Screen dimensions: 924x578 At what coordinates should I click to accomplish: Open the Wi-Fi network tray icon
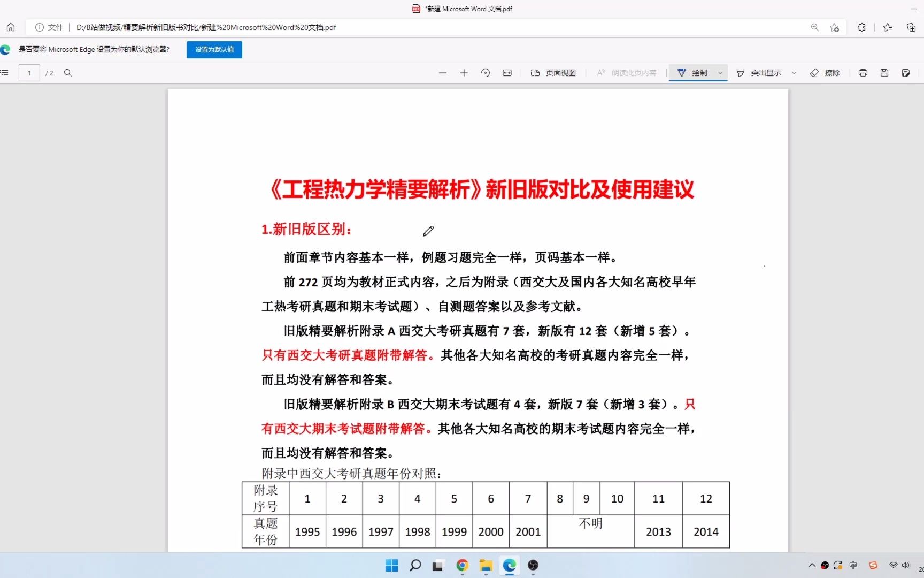click(893, 565)
